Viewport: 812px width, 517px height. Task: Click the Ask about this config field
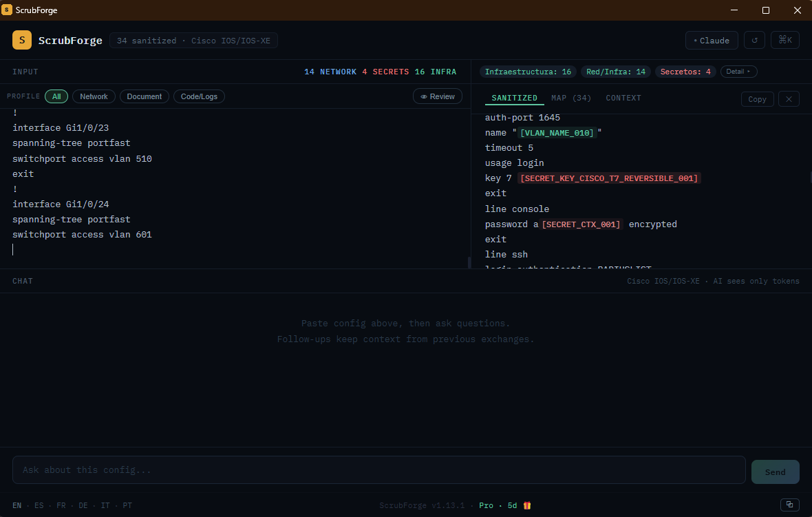[x=379, y=470]
